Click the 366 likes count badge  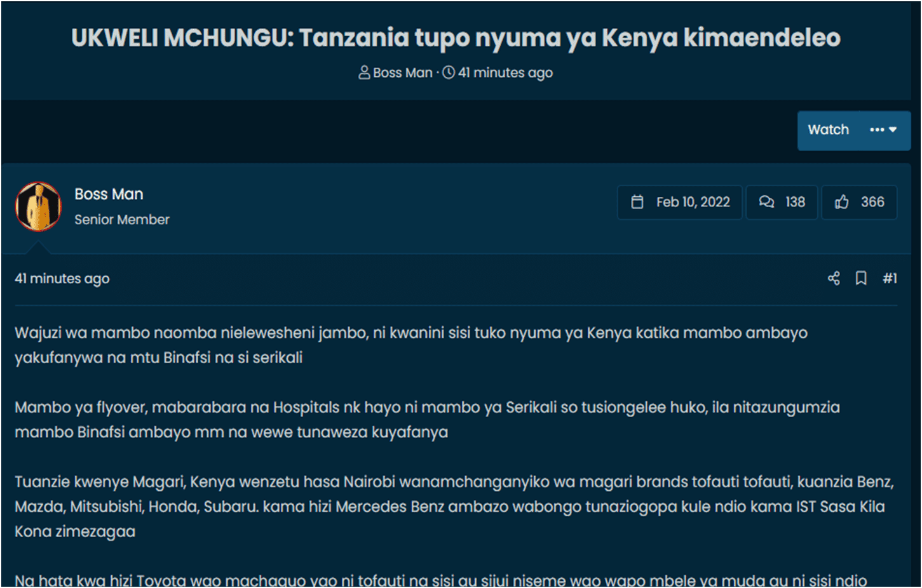point(859,203)
